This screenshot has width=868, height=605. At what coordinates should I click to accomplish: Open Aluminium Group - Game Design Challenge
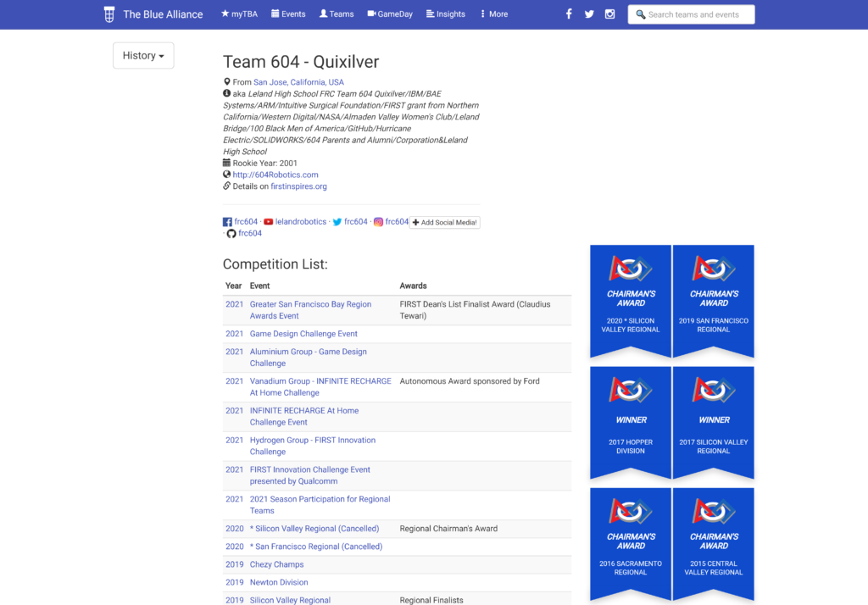[x=308, y=358]
